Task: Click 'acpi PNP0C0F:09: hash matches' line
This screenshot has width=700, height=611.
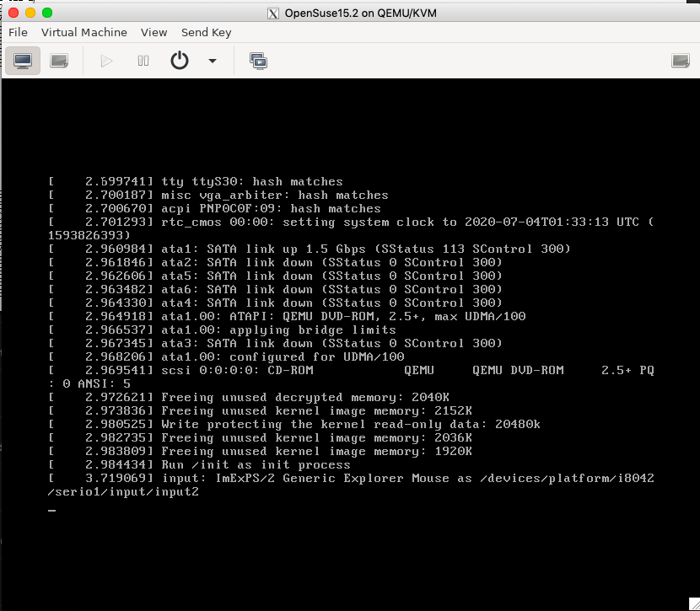Action: tap(215, 209)
